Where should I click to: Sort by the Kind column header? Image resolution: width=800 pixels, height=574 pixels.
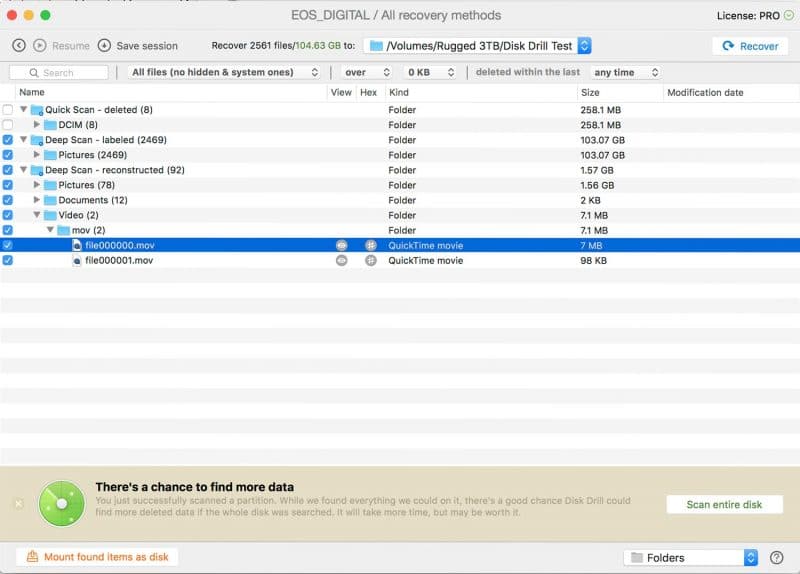(x=398, y=92)
